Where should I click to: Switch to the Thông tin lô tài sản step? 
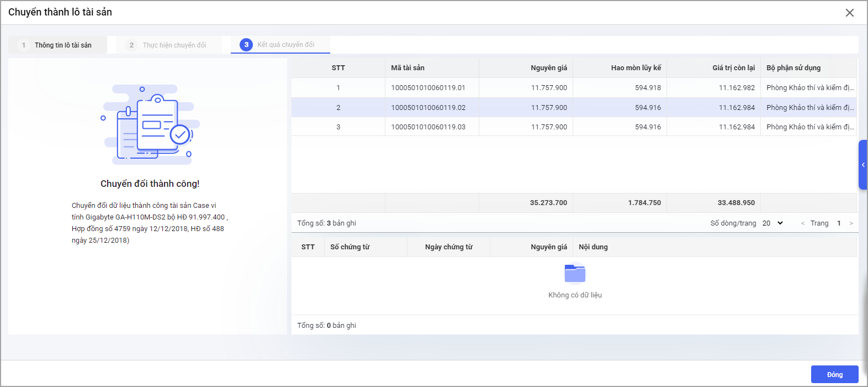57,45
